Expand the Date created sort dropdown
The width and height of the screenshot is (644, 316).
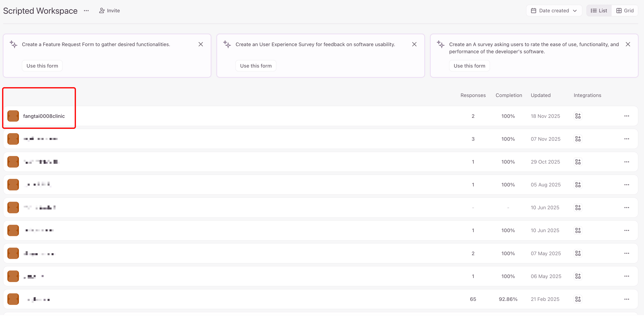[554, 11]
